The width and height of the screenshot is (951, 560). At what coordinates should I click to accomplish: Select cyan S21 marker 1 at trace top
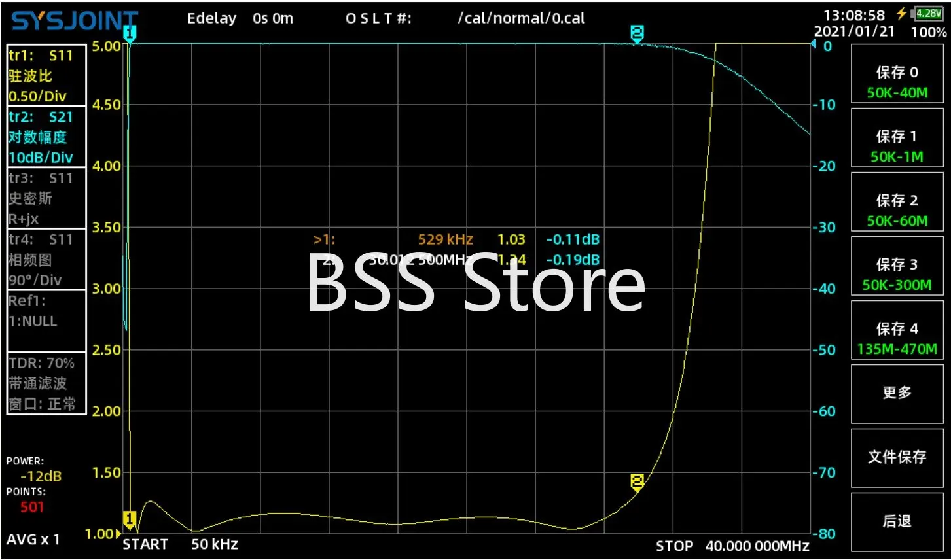click(x=130, y=34)
